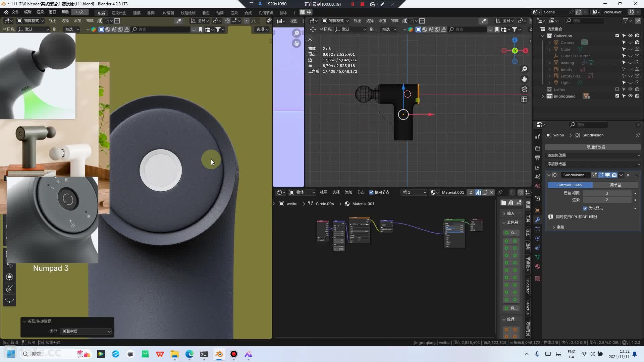The image size is (644, 362).
Task: Enable the beifen collection checkbox
Action: (x=617, y=89)
